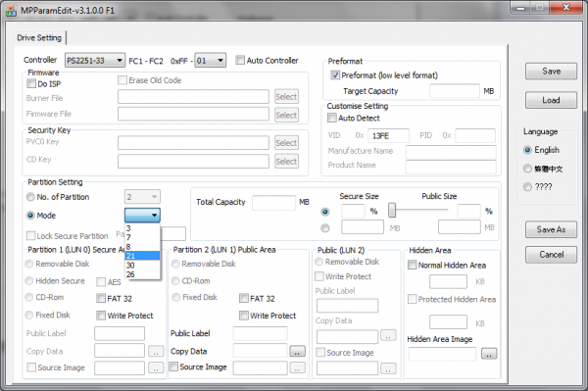Tick Lock Secure Partition checkbox
The height and width of the screenshot is (391, 588).
point(30,235)
